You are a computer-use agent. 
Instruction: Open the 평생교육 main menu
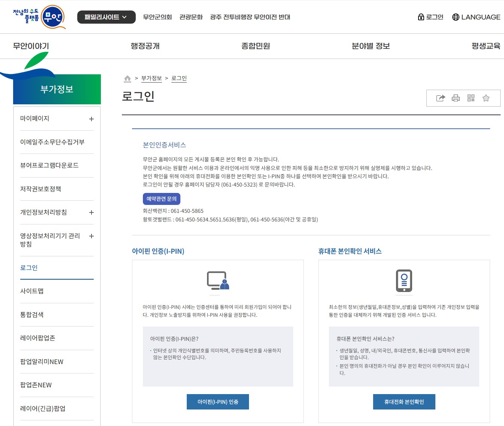coord(486,46)
